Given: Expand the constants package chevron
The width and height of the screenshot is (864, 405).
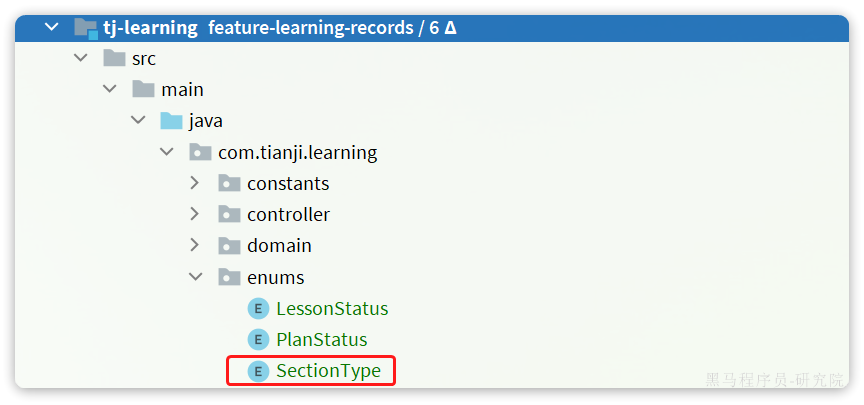Looking at the screenshot, I should pyautogui.click(x=195, y=183).
